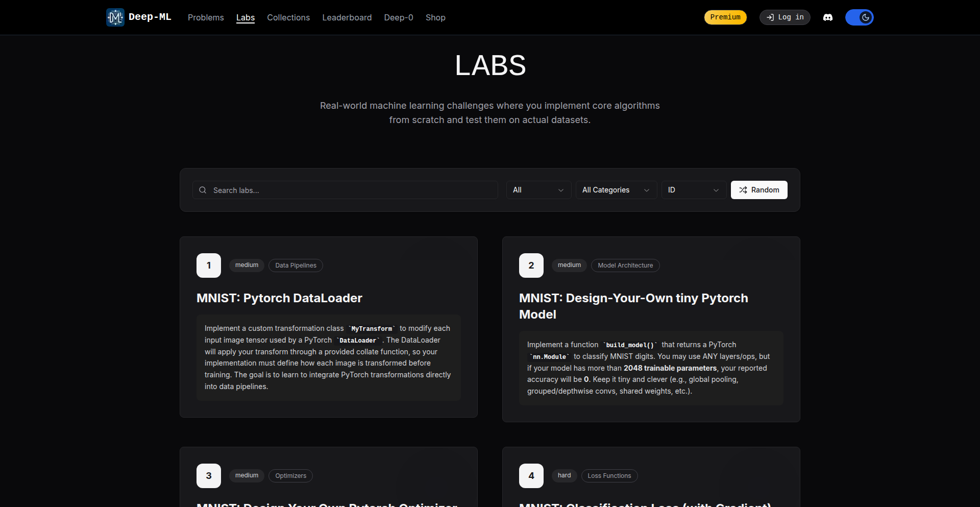
Task: View the Leaderboard page
Action: pos(347,17)
